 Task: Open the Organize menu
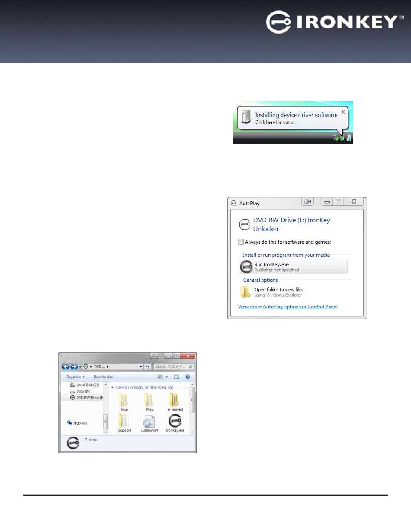tap(76, 377)
